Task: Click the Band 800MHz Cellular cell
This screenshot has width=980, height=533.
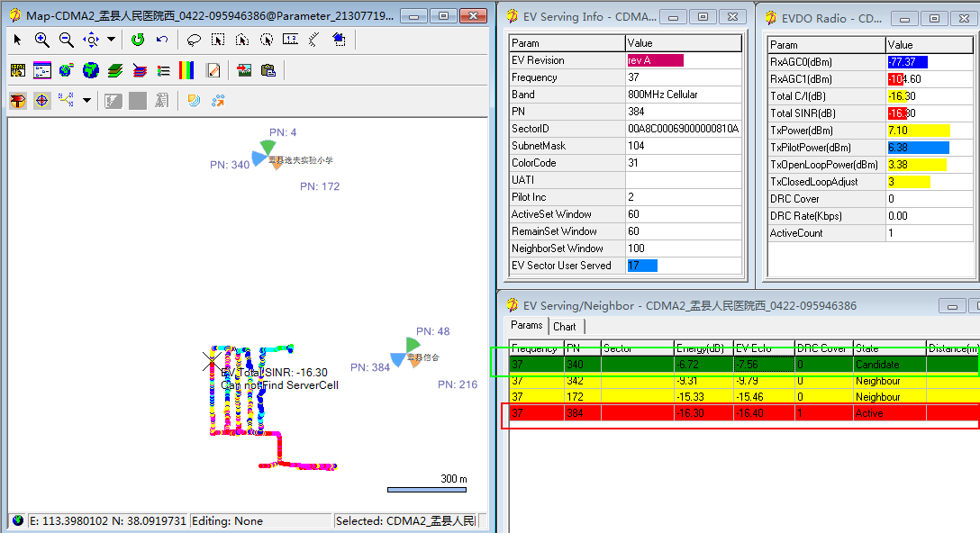Action: coord(683,95)
